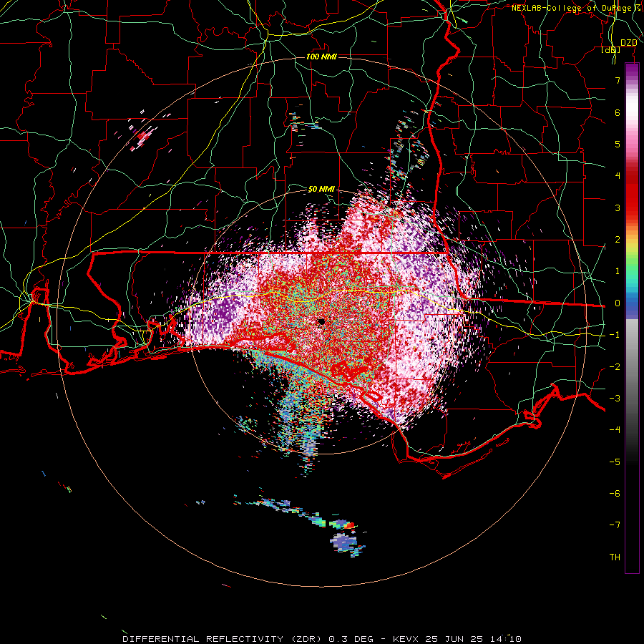This screenshot has width=644, height=644.
Task: Click the color scale value 2 label
Action: pos(618,240)
